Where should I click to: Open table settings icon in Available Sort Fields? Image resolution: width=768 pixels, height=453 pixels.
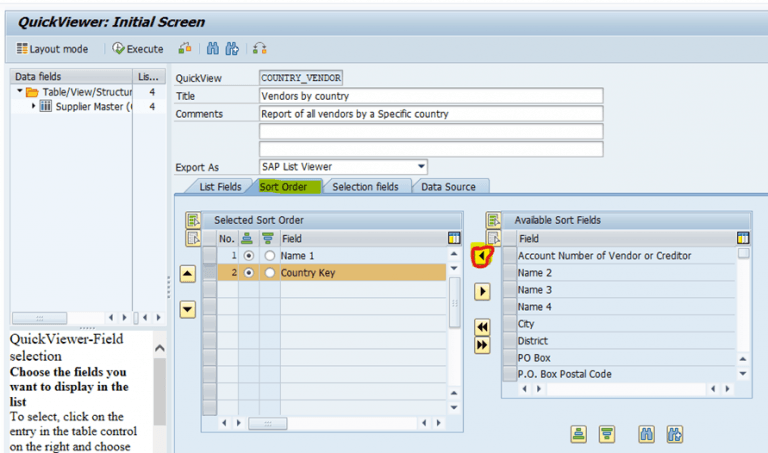pos(742,238)
